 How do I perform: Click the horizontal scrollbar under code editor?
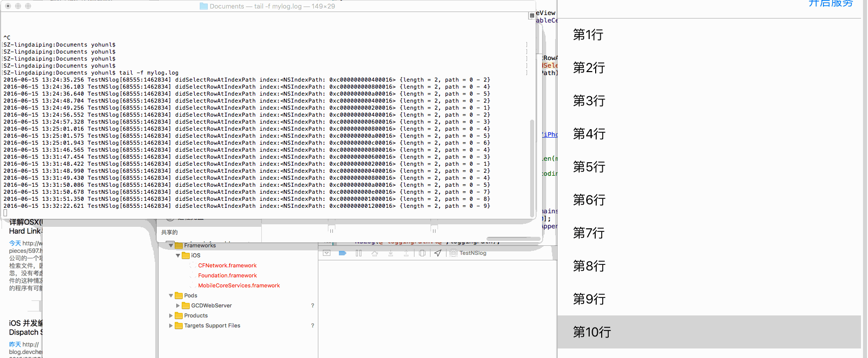coord(513,239)
